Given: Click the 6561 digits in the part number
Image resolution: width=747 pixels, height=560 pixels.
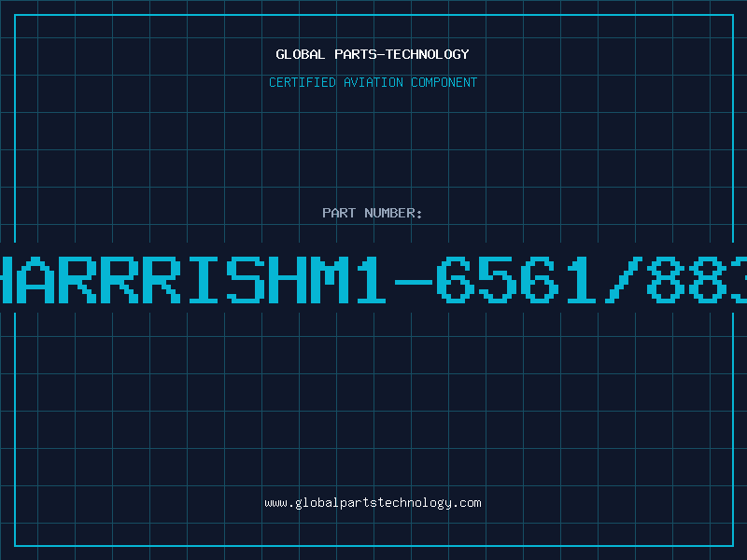Looking at the screenshot, I should click(516, 280).
